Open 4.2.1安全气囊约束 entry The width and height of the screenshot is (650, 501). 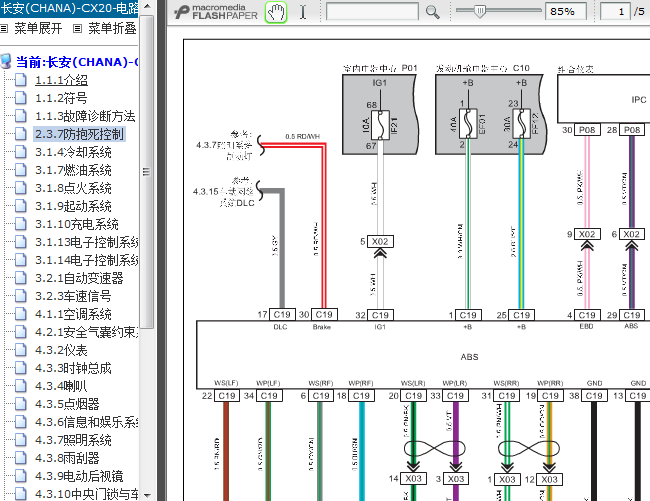[86, 332]
